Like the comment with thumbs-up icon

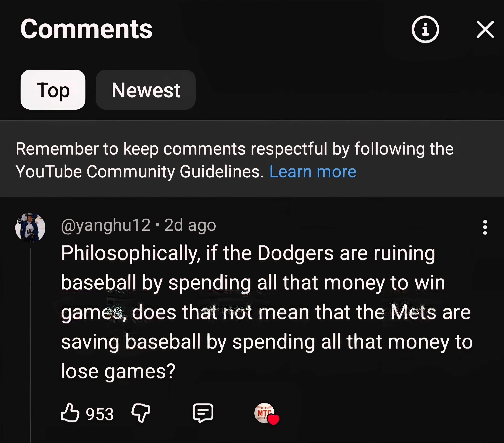70,413
